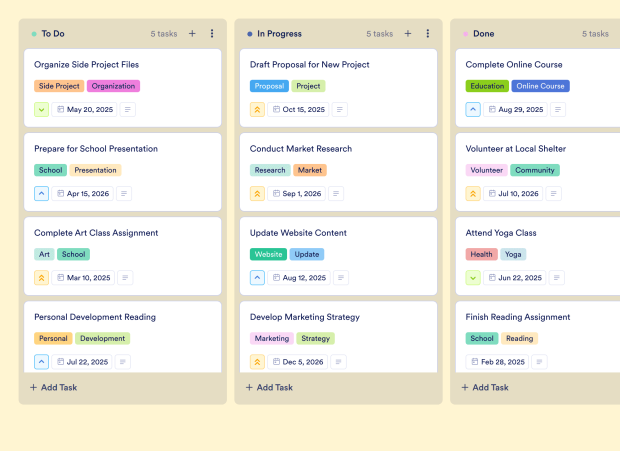Click plus icon in To Do column header
The width and height of the screenshot is (620, 451).
tap(192, 33)
